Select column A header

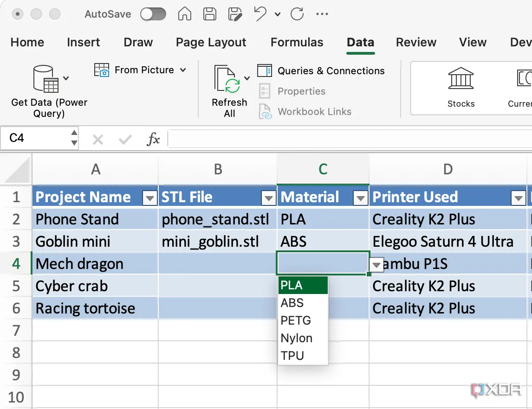tap(95, 169)
